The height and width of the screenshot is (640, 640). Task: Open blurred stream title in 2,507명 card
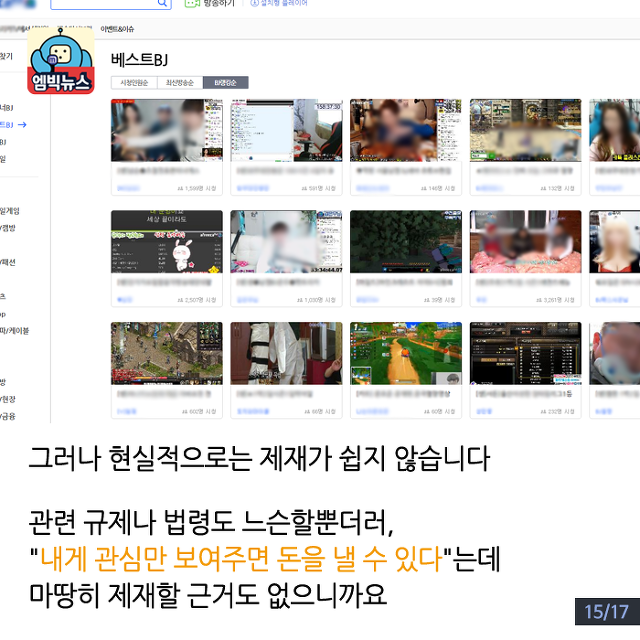click(164, 282)
